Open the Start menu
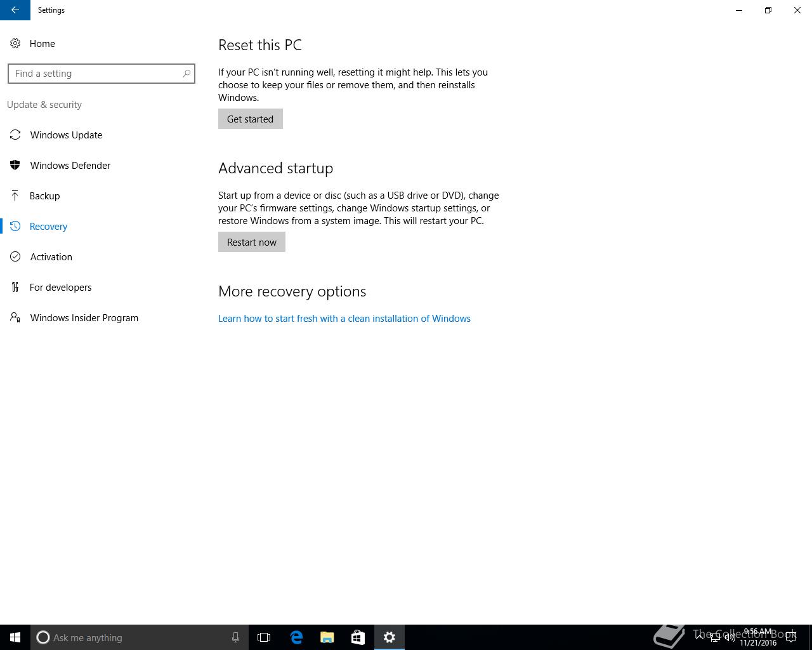 pos(15,637)
